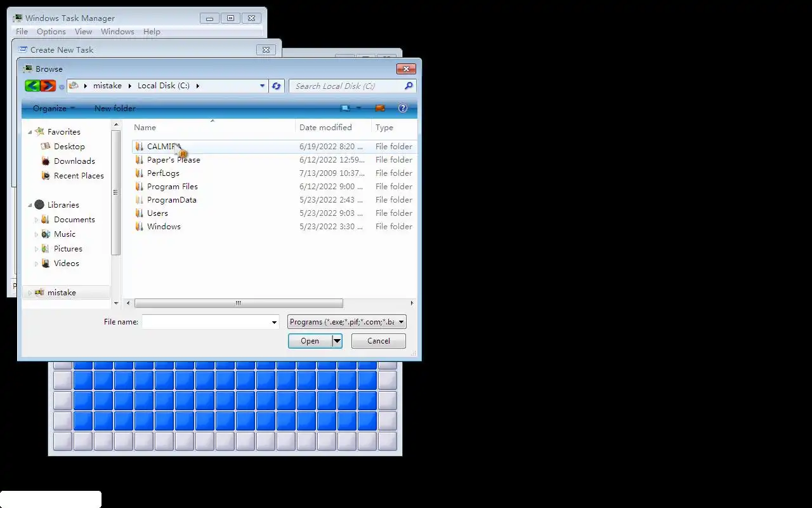Toggle the preview pane icon
The width and height of the screenshot is (812, 508).
pos(380,108)
